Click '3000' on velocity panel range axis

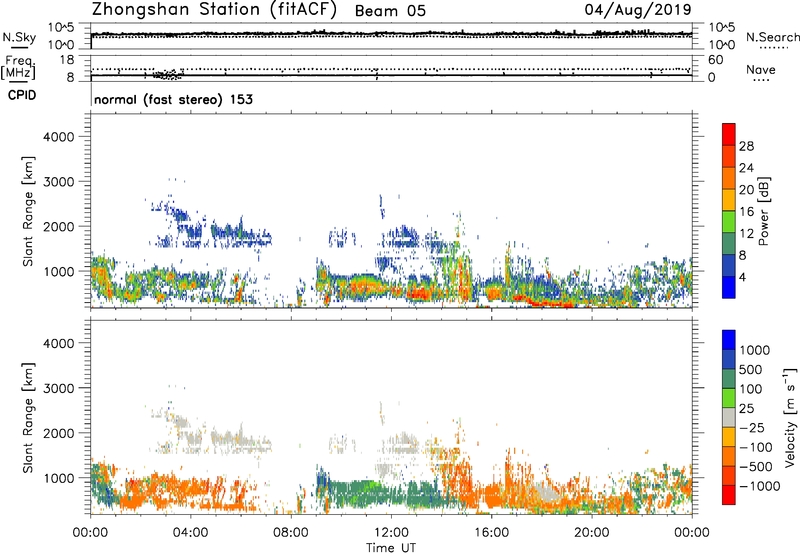coord(58,388)
